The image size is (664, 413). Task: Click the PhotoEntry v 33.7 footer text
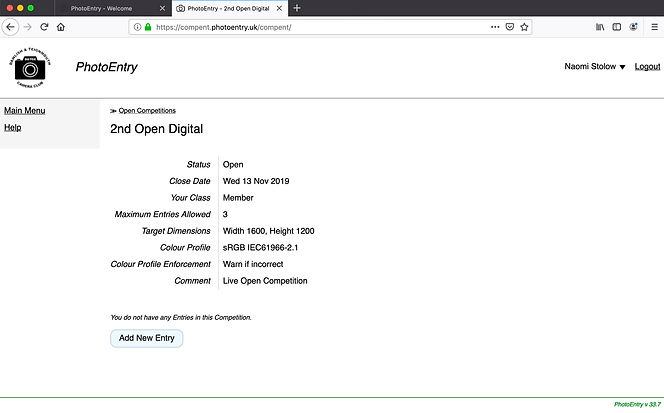coord(637,405)
